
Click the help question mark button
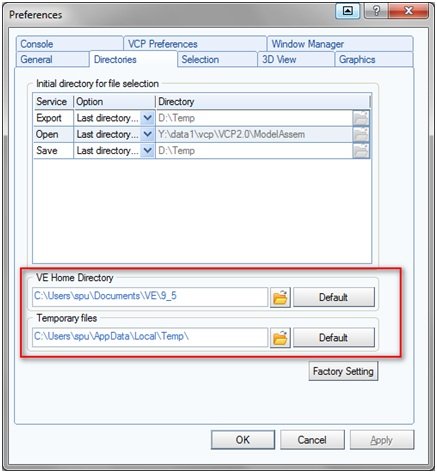pos(376,11)
